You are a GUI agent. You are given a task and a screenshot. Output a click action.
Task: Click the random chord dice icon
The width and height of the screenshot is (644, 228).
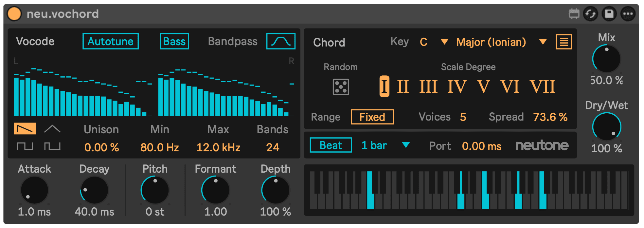(x=341, y=87)
